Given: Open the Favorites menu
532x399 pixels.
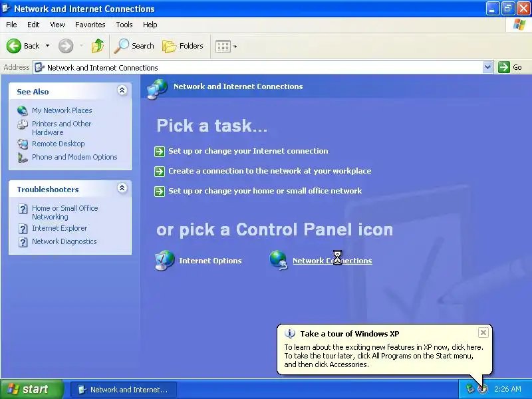Looking at the screenshot, I should coord(90,25).
